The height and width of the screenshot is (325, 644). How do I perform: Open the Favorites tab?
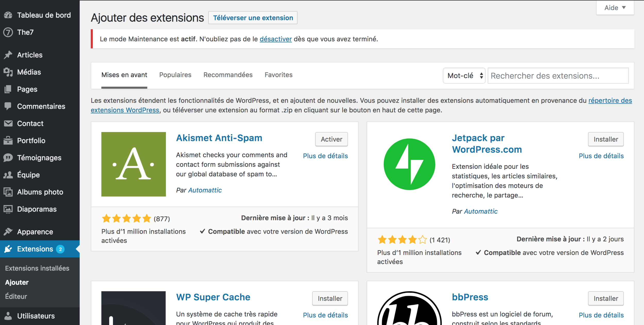278,75
